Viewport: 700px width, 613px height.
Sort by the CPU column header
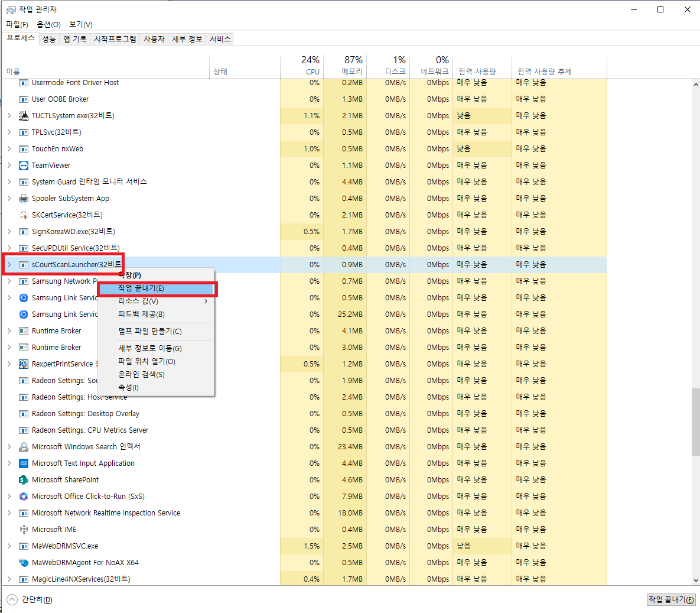pos(302,66)
